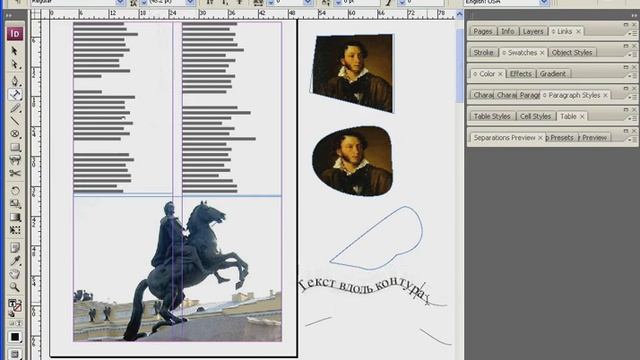
Task: Select the Type on a Path tool
Action: click(15, 94)
